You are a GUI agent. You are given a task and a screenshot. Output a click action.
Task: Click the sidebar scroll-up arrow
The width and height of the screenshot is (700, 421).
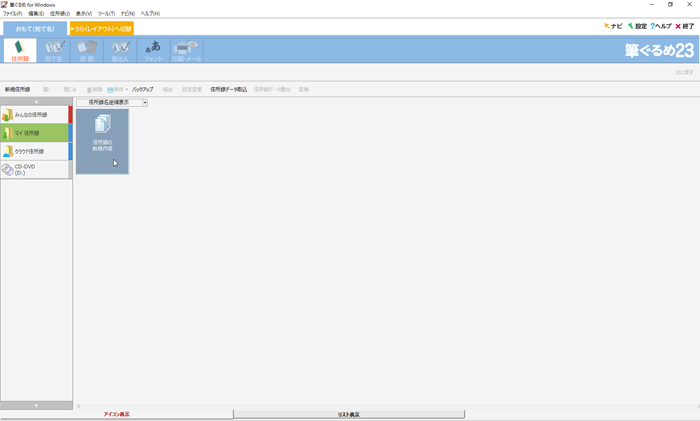[36, 102]
